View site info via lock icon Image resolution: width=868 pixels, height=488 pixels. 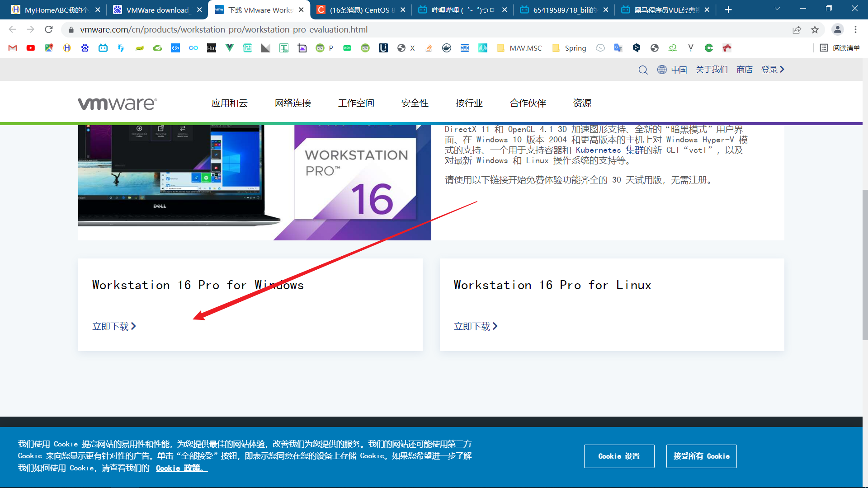point(71,29)
